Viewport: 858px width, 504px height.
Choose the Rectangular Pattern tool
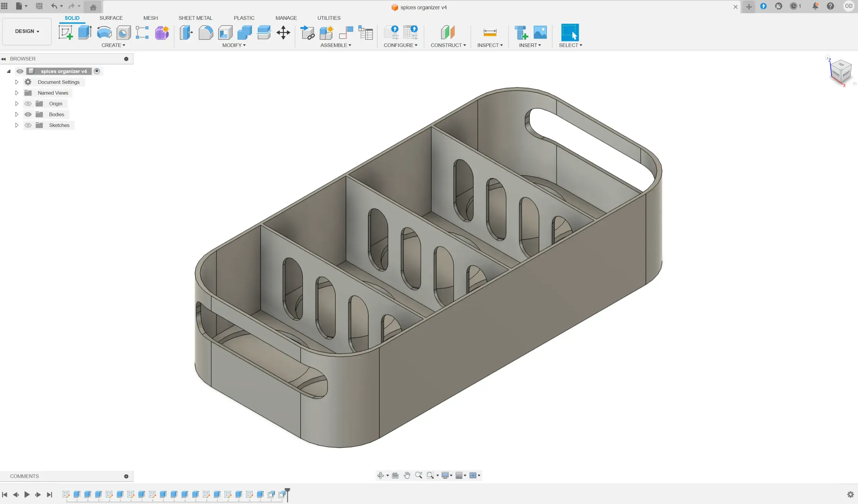coord(142,33)
